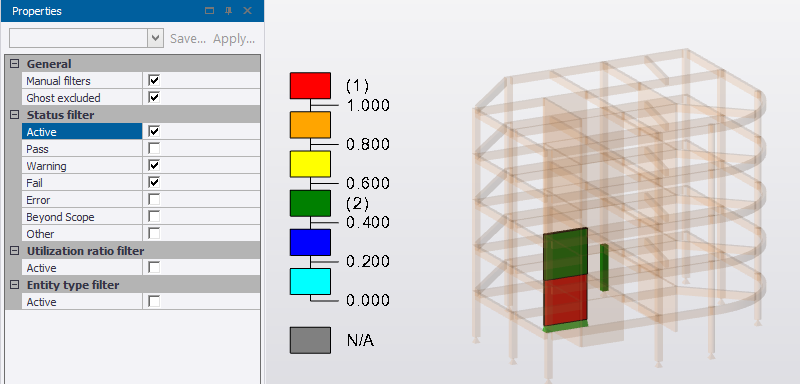Collapse the Status filter section

(15, 115)
